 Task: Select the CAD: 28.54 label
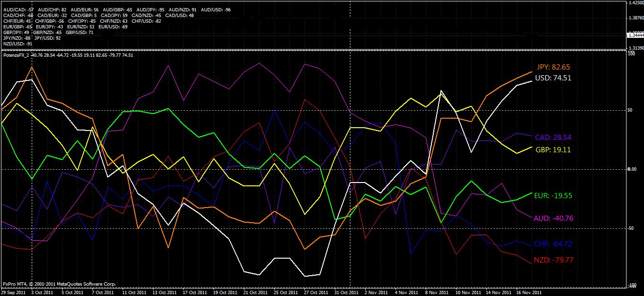point(554,138)
